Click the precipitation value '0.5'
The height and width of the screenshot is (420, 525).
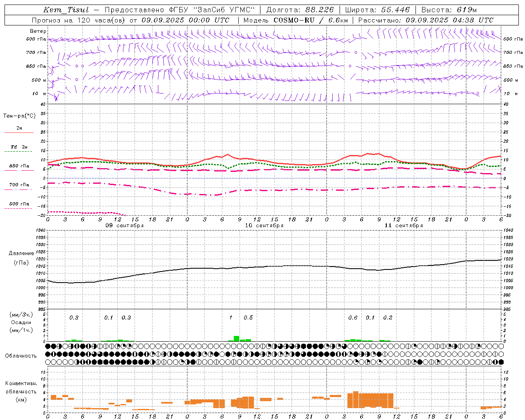tap(248, 318)
